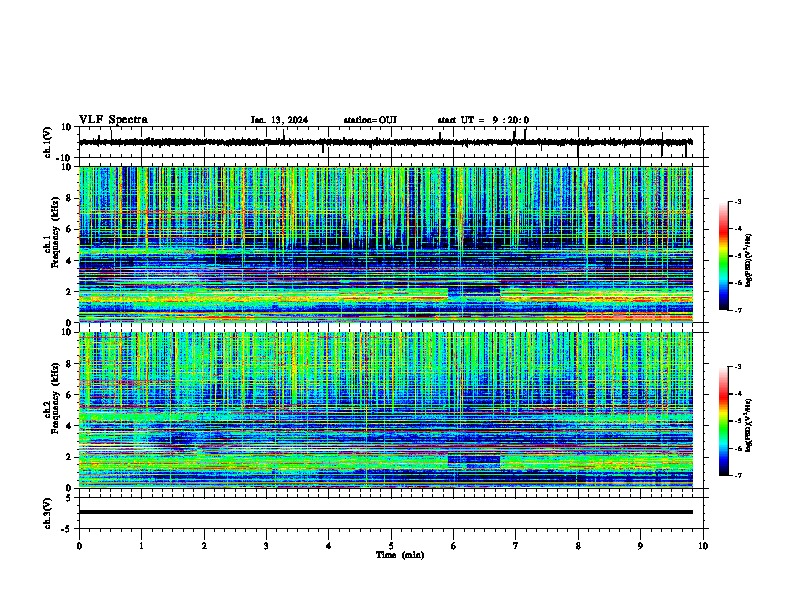The width and height of the screenshot is (792, 612).
Task: Click the time axis tick label "2"
Action: [204, 546]
